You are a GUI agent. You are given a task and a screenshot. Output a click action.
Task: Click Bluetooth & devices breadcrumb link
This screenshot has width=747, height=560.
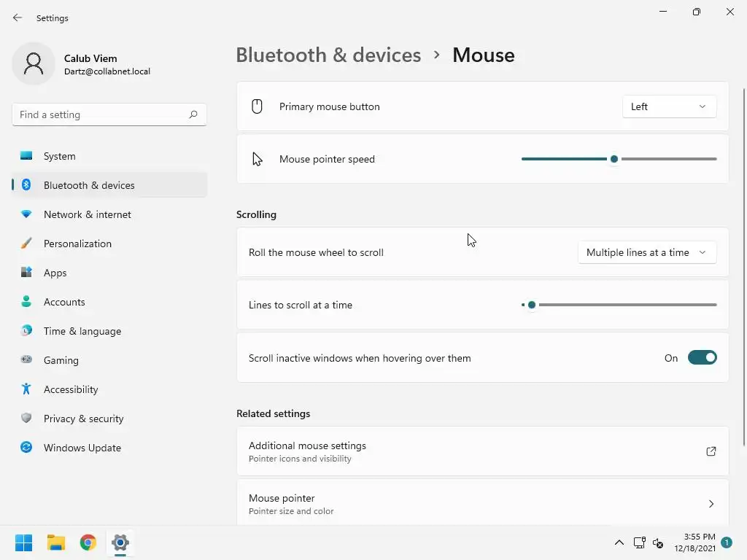tap(328, 55)
